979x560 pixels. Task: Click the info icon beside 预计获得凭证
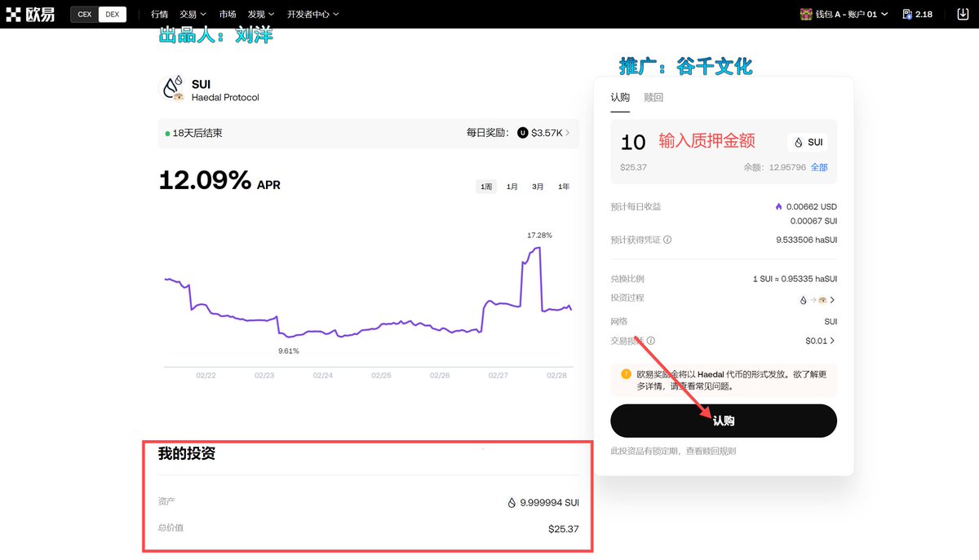coord(667,240)
